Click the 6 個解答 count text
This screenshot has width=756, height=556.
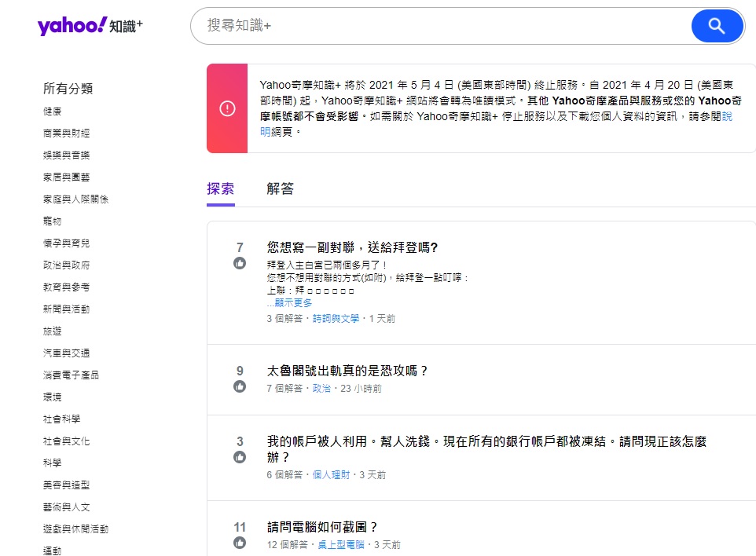[x=284, y=474]
